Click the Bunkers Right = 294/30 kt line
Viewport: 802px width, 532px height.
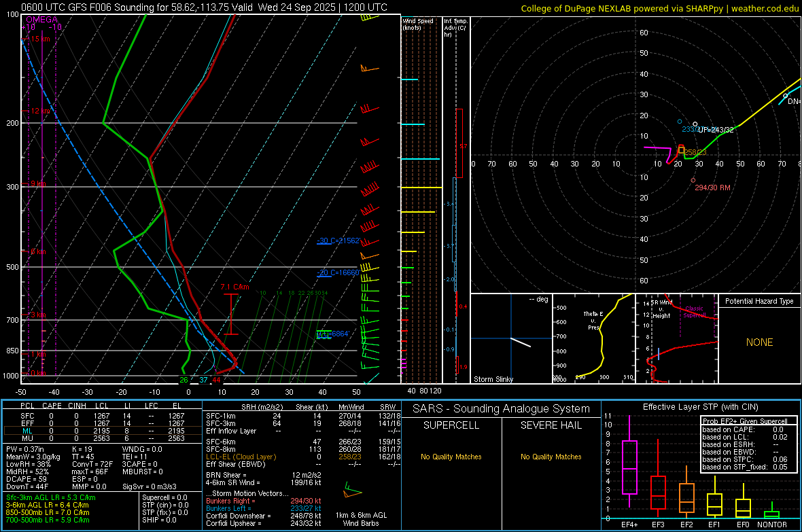(264, 501)
